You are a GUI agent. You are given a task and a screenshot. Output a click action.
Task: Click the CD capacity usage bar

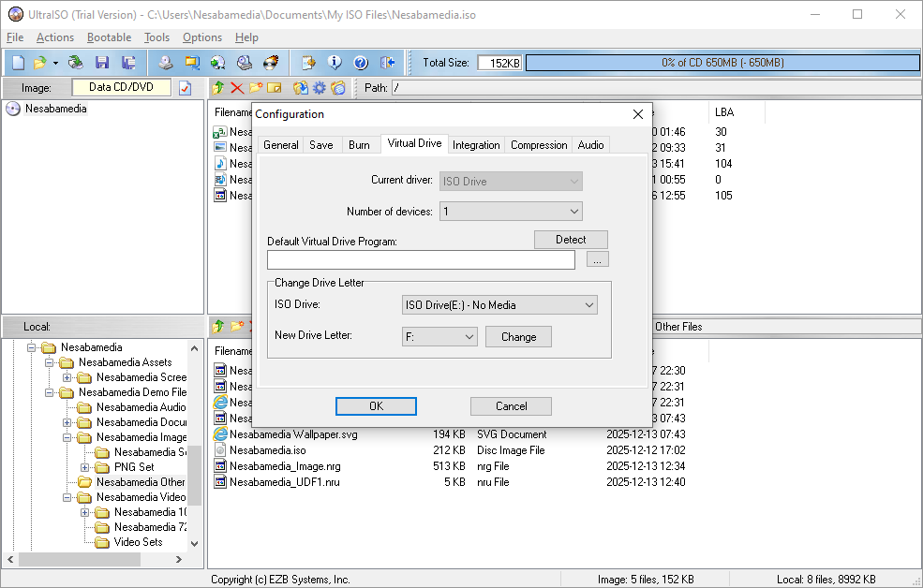[x=722, y=63]
